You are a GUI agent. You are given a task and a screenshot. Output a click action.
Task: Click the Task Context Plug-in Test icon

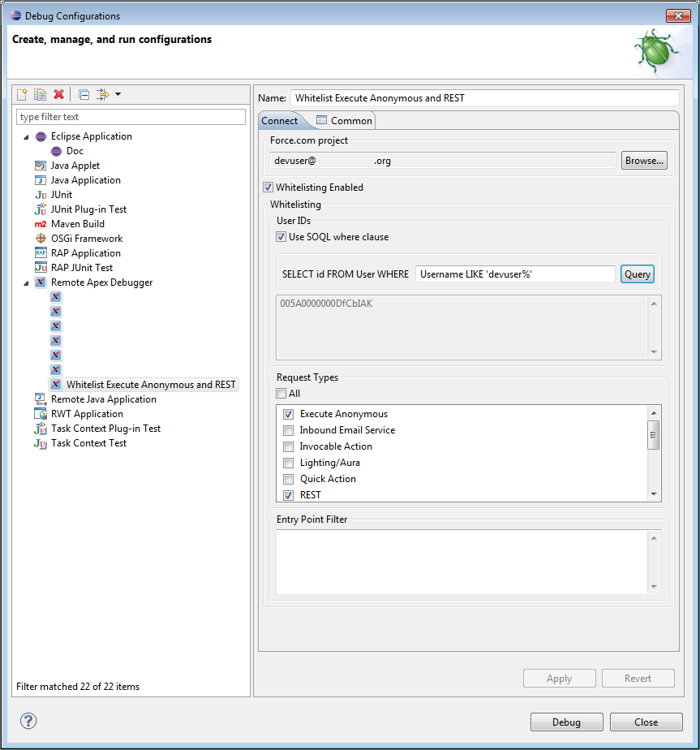tap(41, 429)
